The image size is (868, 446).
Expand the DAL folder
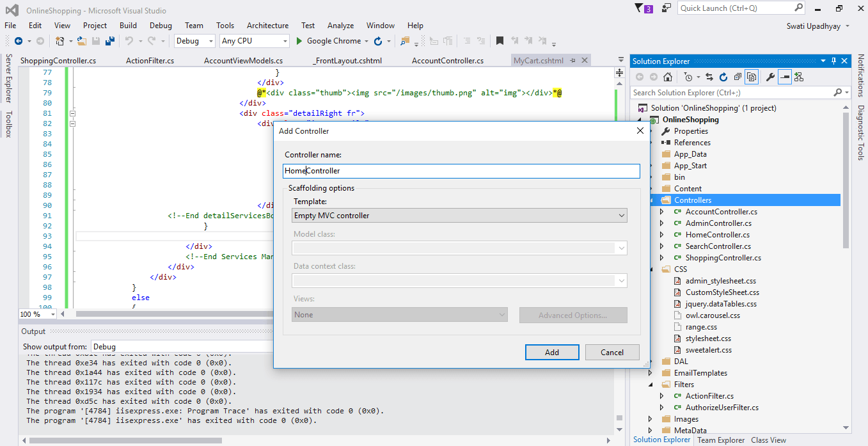651,361
